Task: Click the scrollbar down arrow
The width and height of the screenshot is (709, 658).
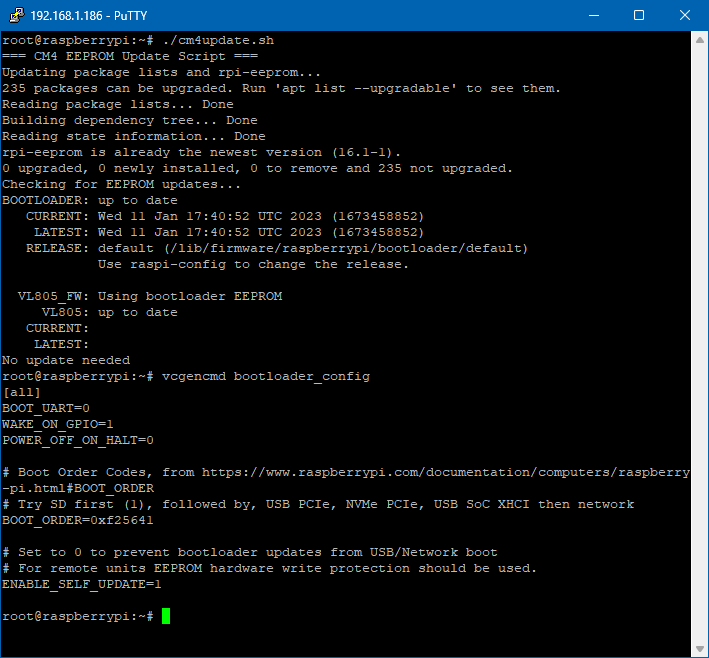Action: click(x=699, y=648)
